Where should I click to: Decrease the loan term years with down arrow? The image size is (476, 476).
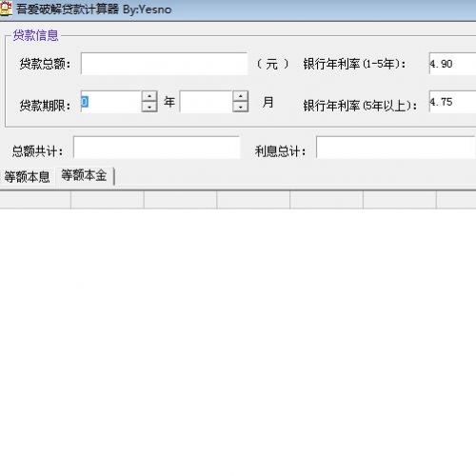[x=149, y=107]
